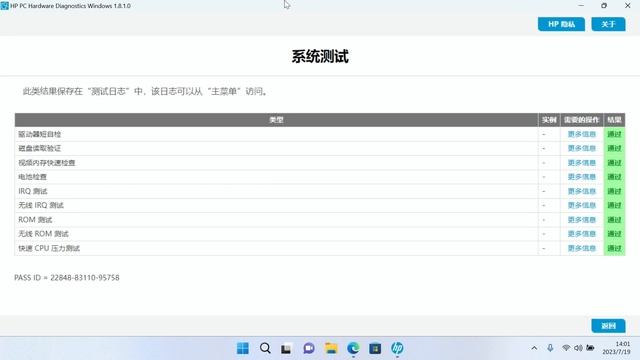The height and width of the screenshot is (360, 640).
Task: Open 更多信息 for 无线 IRQ 测试
Action: tap(582, 205)
